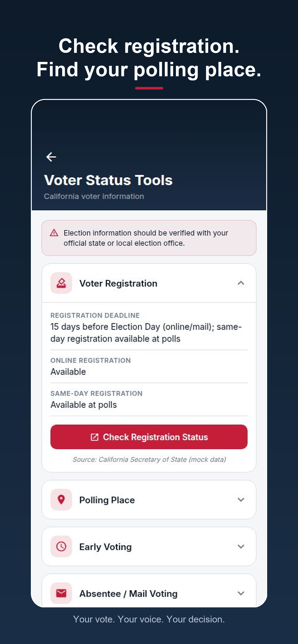Open the Polling Place section label
298x644 pixels.
point(107,500)
